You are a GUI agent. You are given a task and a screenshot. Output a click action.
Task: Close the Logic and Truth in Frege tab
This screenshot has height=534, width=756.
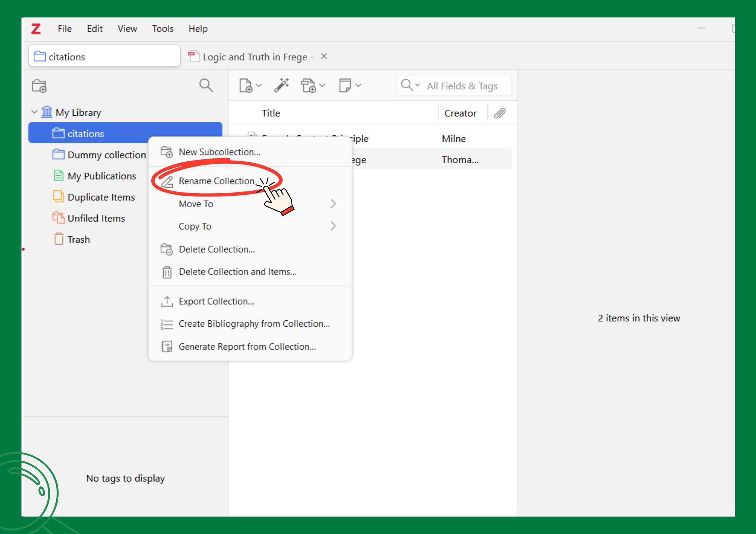coord(324,56)
